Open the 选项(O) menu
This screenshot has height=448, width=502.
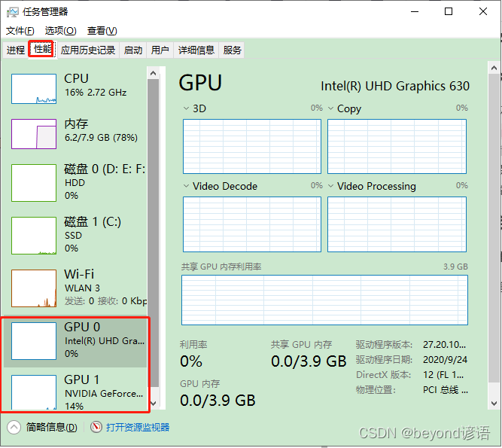tap(60, 31)
